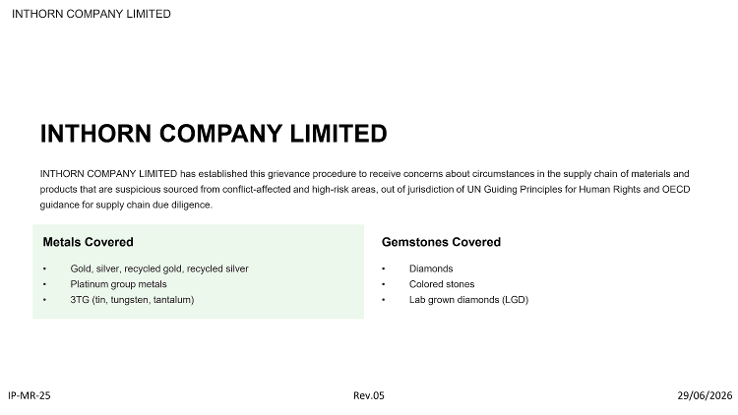This screenshot has width=738, height=415.
Task: Select the Gemstones Covered heading
Action: [441, 242]
